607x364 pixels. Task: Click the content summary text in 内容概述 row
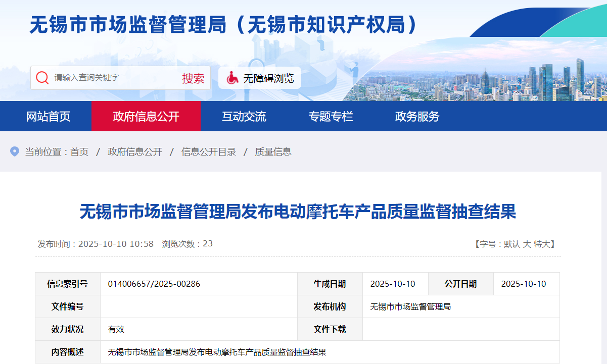click(217, 352)
